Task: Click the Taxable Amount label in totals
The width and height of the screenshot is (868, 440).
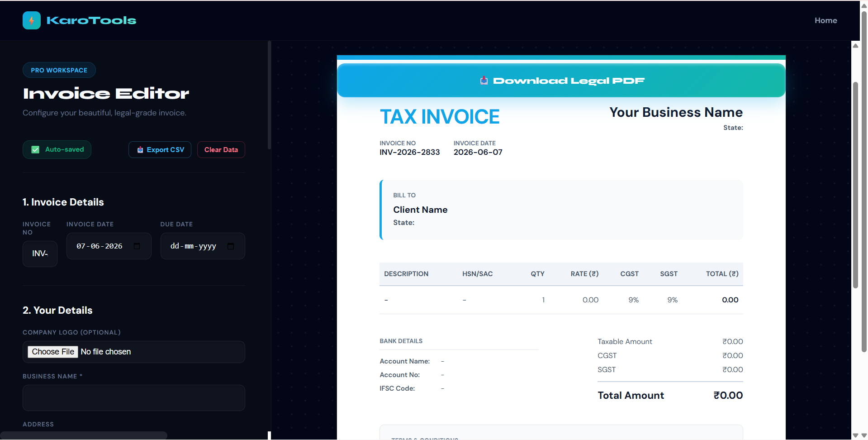Action: coord(625,341)
